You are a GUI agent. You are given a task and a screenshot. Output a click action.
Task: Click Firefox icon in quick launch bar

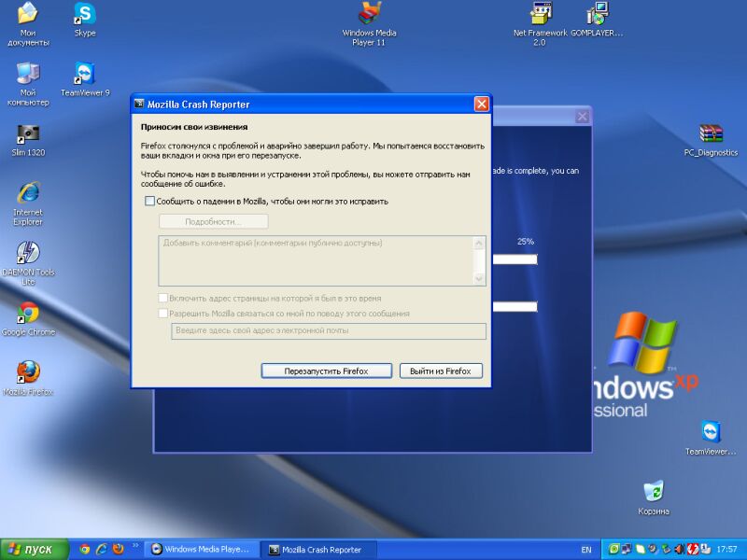point(119,549)
